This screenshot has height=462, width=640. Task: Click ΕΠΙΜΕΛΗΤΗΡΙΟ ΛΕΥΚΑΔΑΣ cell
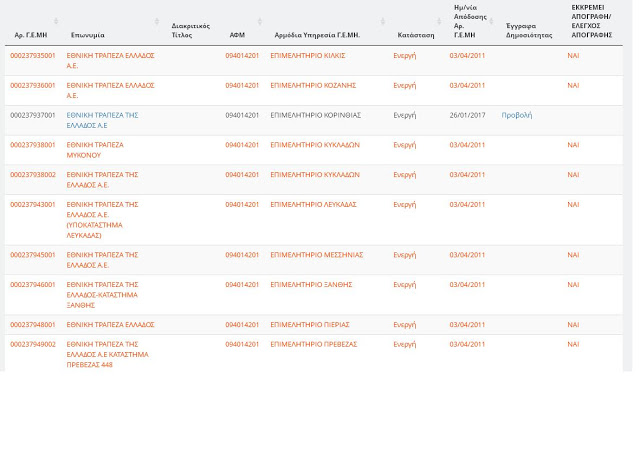pyautogui.click(x=313, y=204)
